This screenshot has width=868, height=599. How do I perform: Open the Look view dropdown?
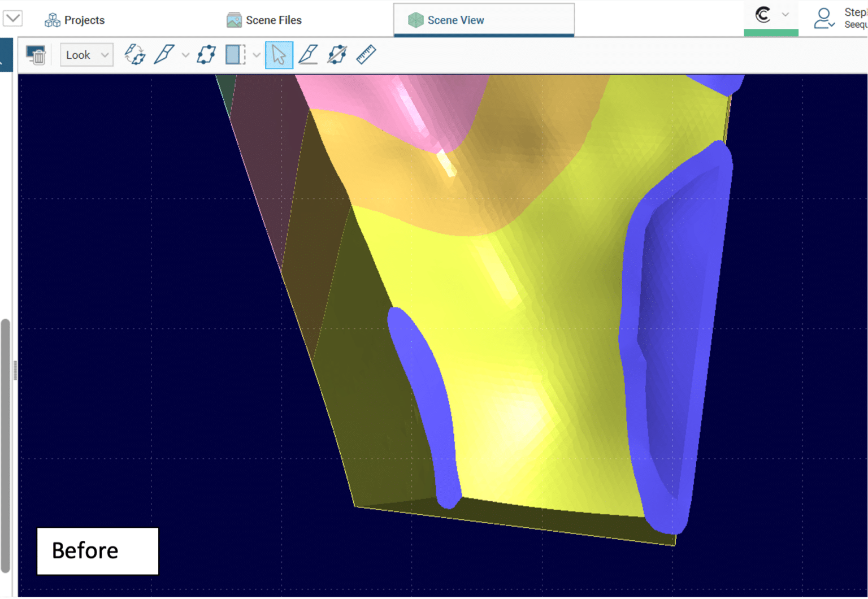[x=86, y=55]
